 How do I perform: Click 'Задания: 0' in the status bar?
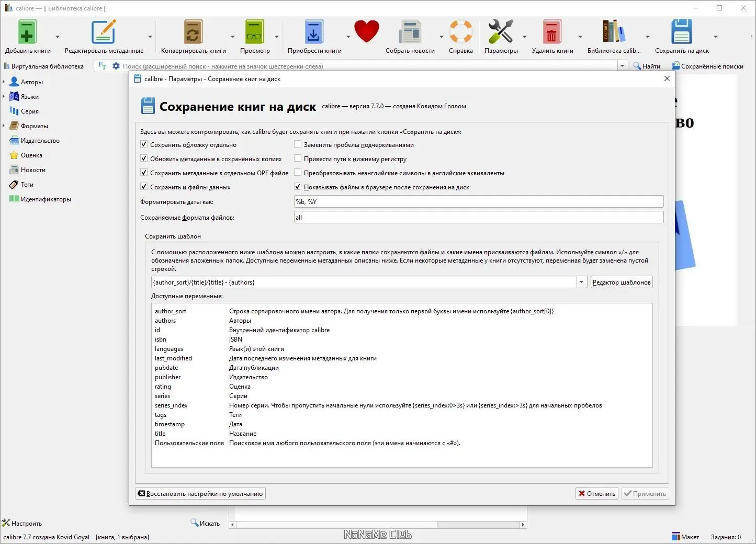coord(726,537)
